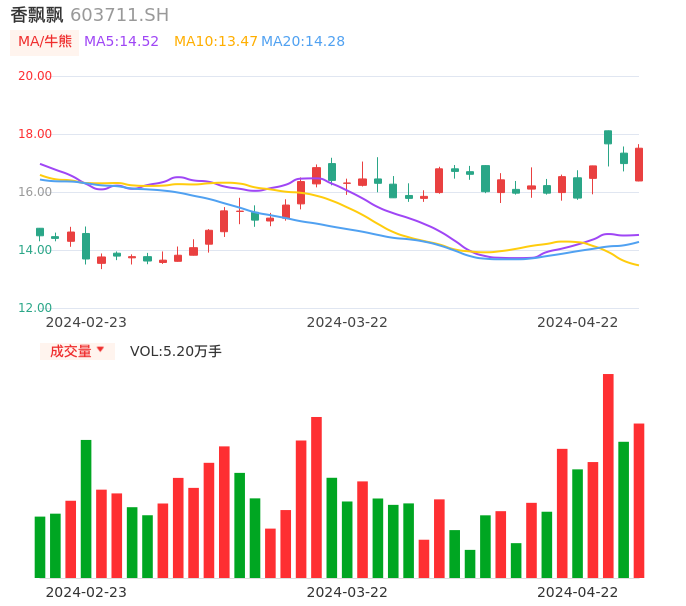Select the ticker code 603711.SH
Image resolution: width=686 pixels, height=606 pixels.
point(119,15)
